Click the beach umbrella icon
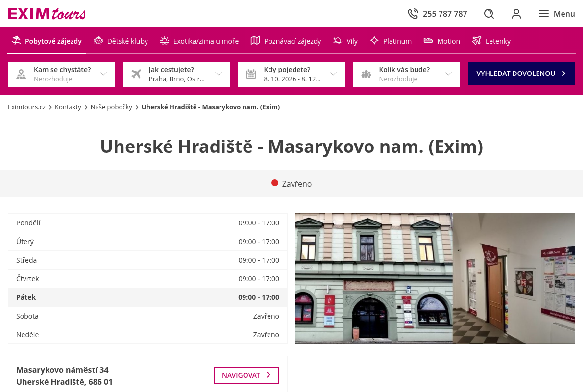 [x=17, y=40]
